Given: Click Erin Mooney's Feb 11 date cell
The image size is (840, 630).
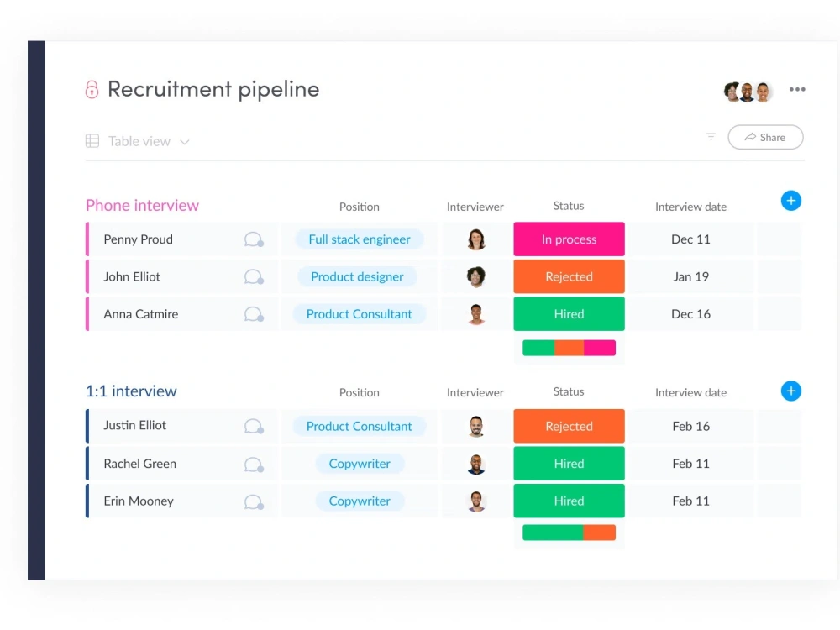Looking at the screenshot, I should coord(690,501).
